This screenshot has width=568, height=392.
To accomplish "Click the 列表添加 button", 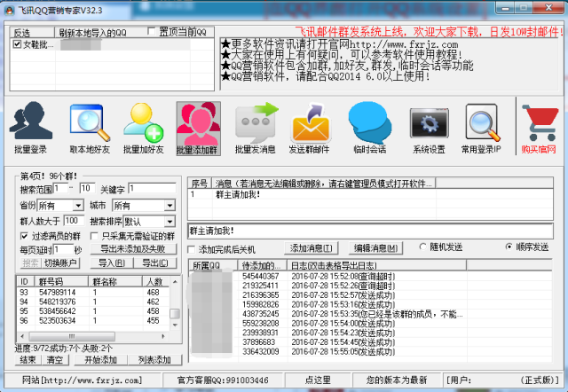I will 154,360.
